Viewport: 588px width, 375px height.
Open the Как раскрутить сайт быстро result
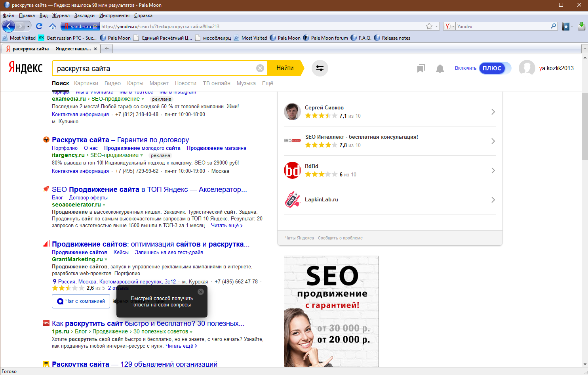[148, 323]
